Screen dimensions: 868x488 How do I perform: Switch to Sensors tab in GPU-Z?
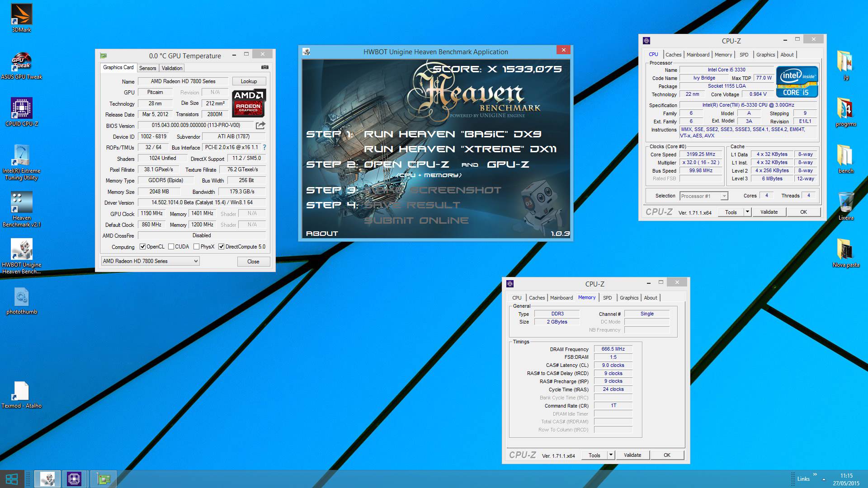click(147, 68)
